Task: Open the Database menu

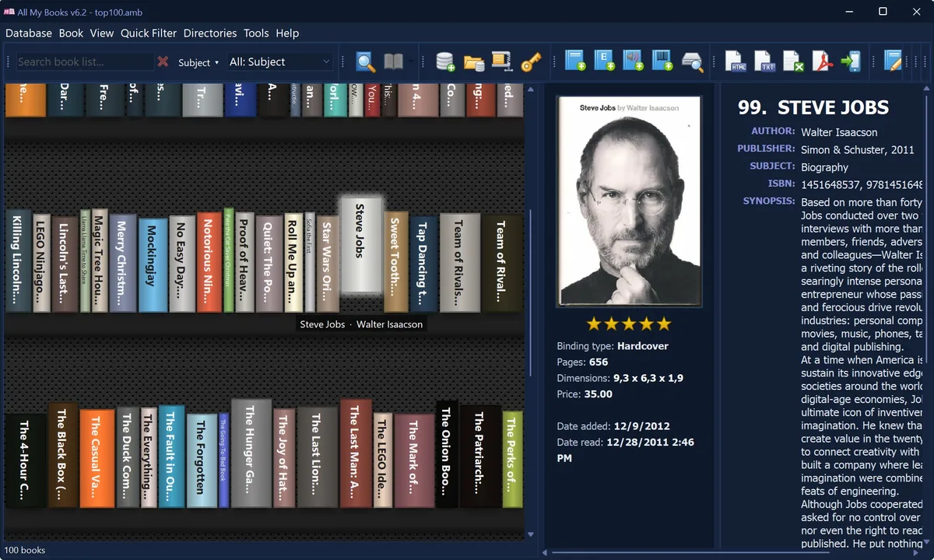Action: click(x=29, y=33)
